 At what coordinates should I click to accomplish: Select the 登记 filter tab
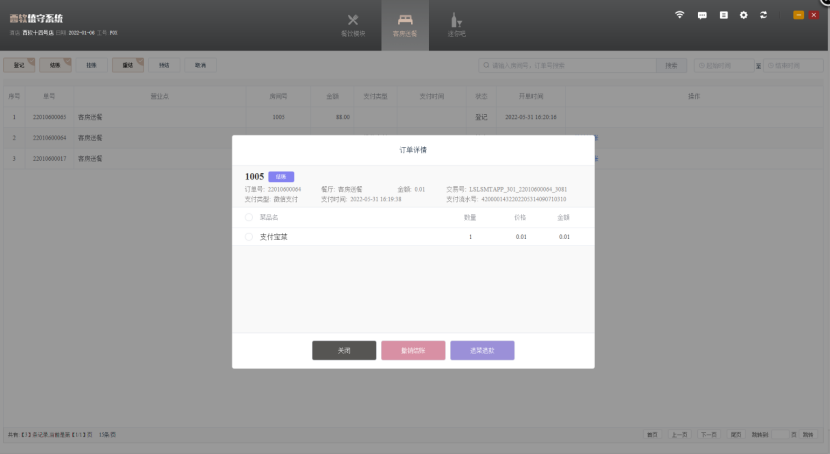[19, 65]
